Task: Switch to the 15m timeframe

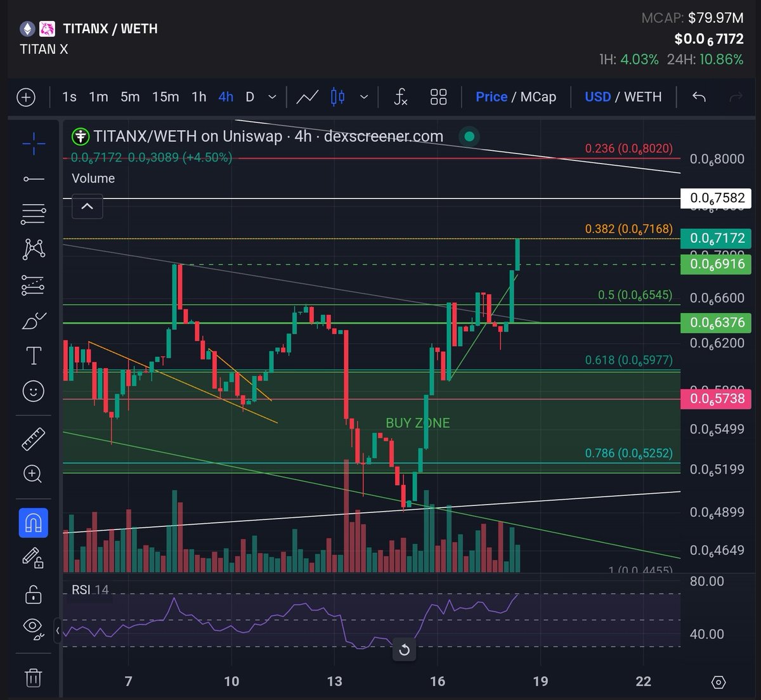Action: [166, 97]
